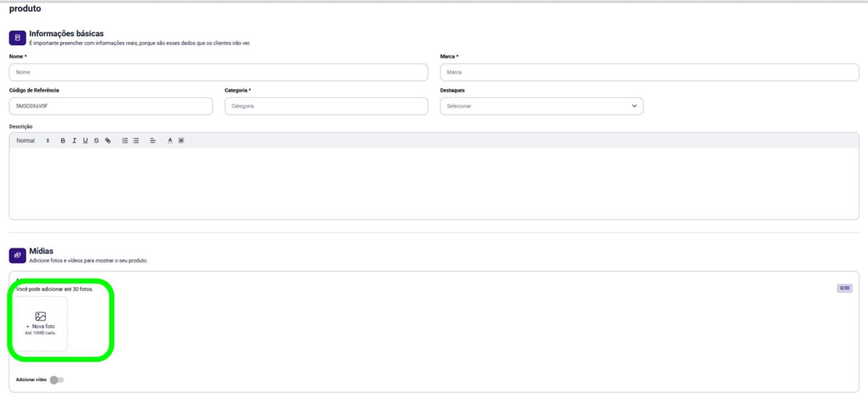Focus the Nome input field
The width and height of the screenshot is (868, 402).
[x=219, y=72]
